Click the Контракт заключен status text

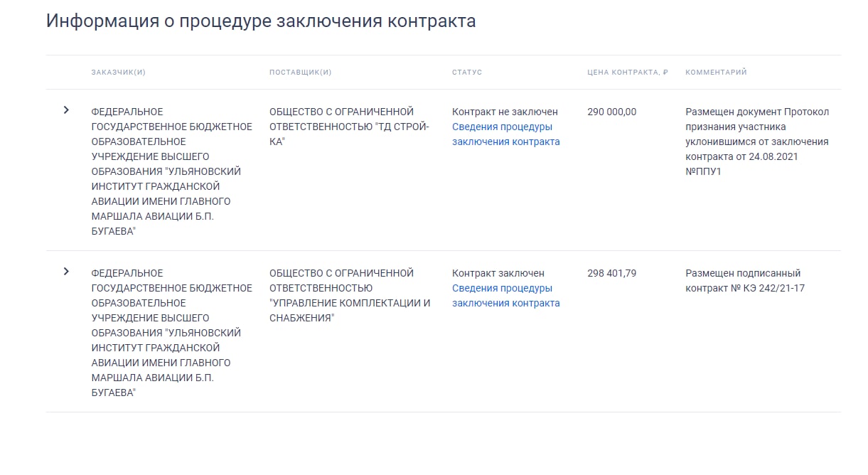pos(498,273)
